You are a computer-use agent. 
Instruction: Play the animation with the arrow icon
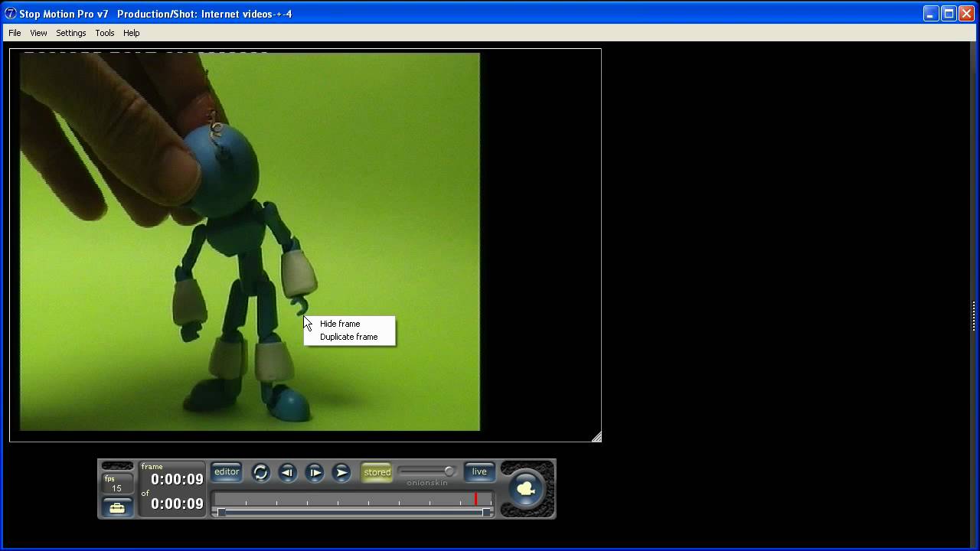(342, 472)
